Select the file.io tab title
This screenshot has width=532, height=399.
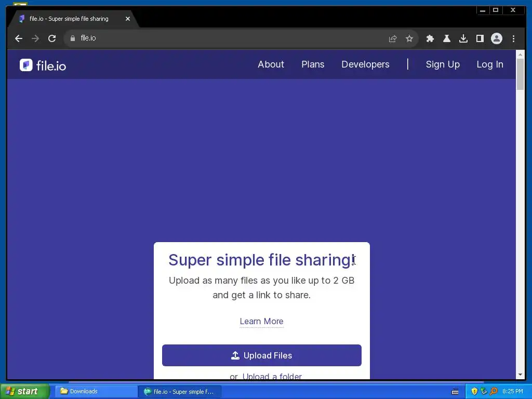pos(69,19)
